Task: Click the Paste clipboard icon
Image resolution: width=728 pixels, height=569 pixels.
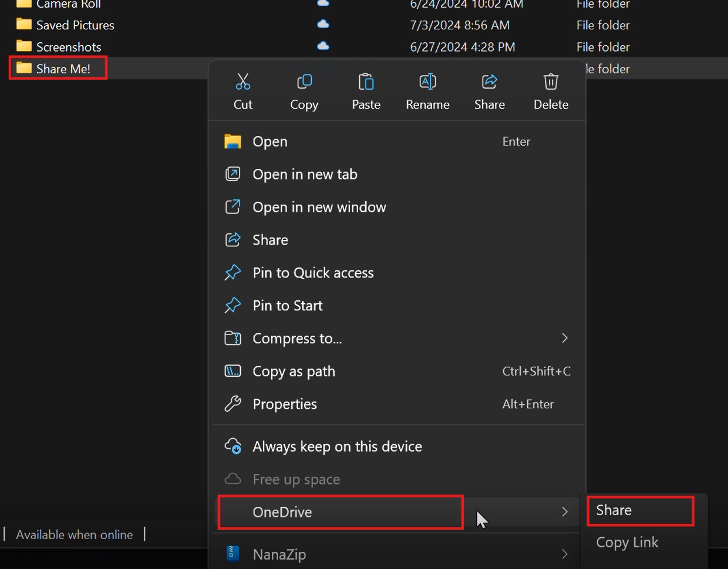Action: [366, 82]
